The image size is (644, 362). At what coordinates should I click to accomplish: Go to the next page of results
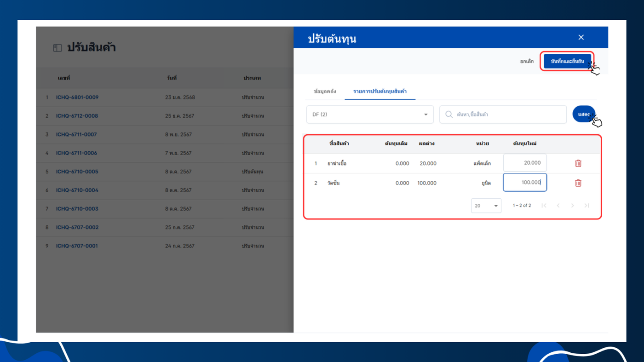click(572, 206)
